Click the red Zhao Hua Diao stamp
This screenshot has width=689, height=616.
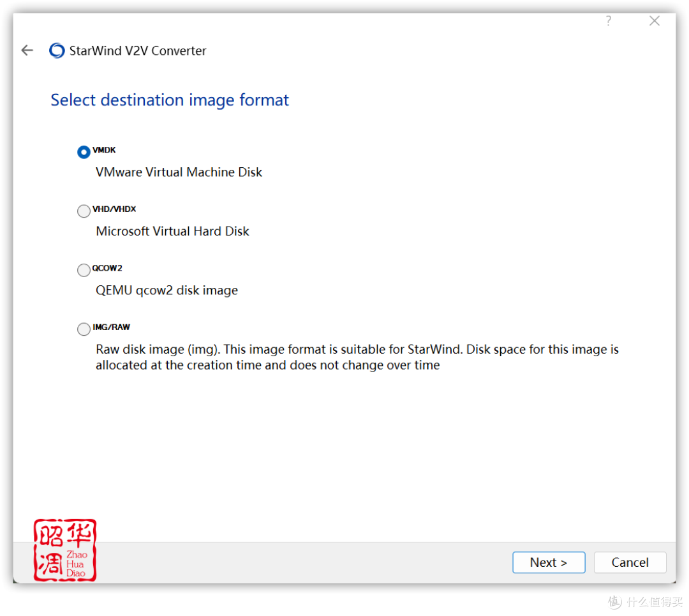click(64, 550)
